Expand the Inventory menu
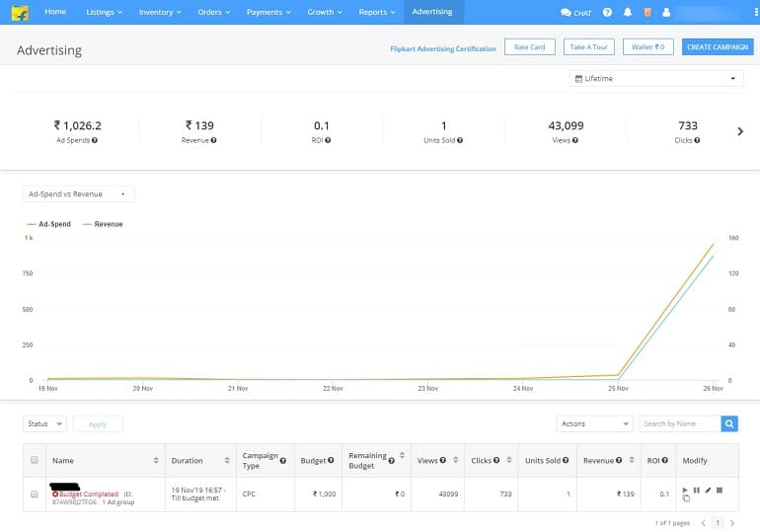760x532 pixels. point(160,12)
